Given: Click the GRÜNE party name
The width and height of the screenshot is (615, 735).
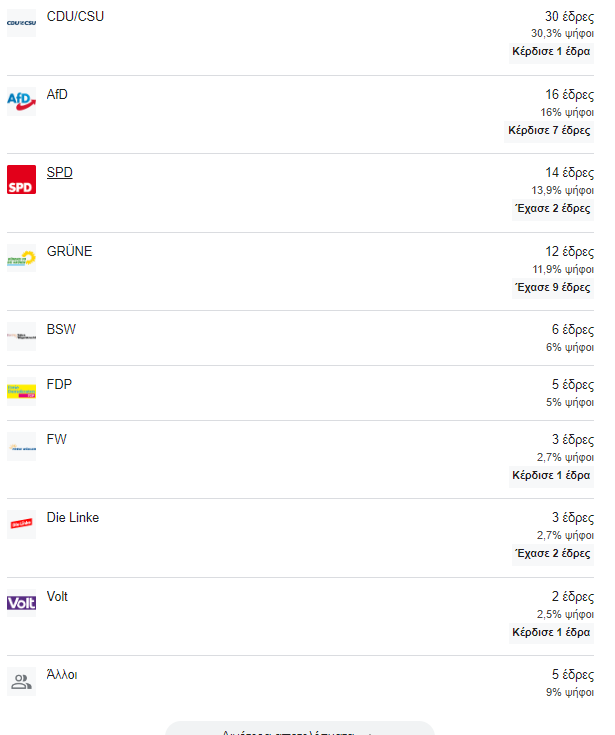Looking at the screenshot, I should pos(69,251).
